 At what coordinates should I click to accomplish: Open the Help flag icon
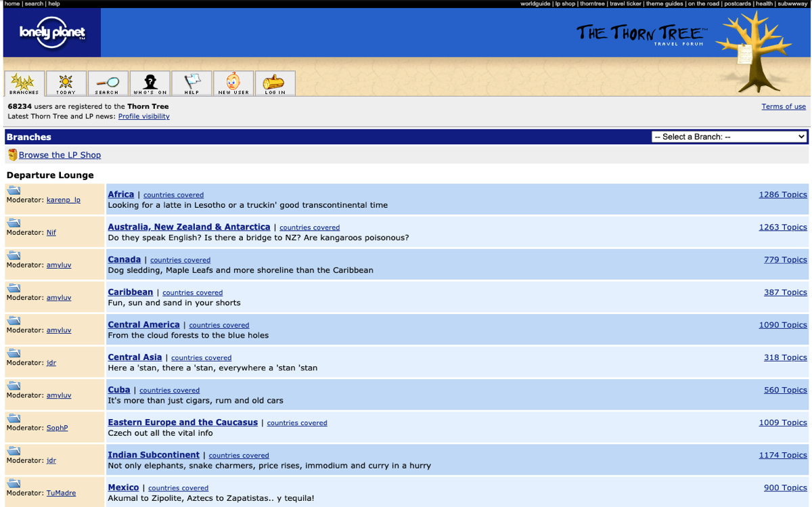tap(191, 83)
